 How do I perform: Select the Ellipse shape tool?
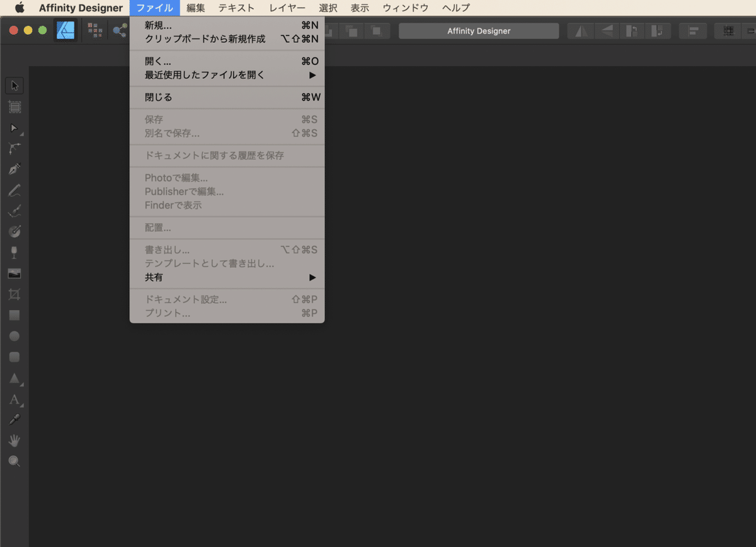14,336
